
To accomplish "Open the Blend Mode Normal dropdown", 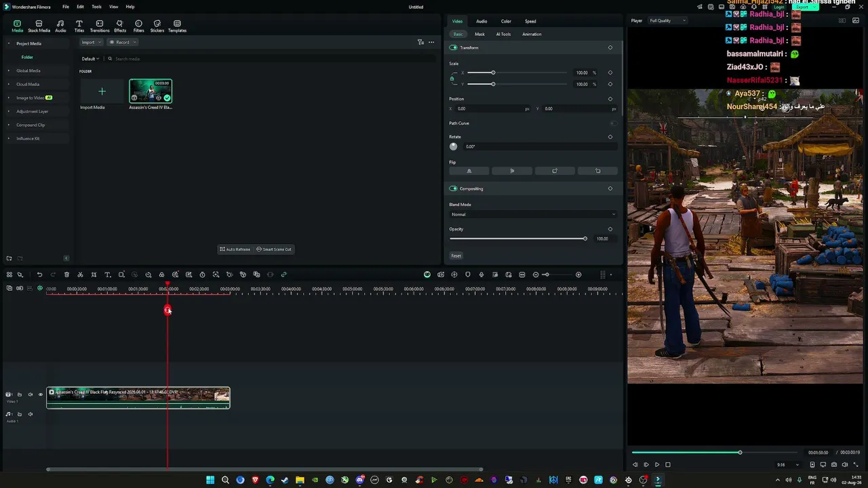I will point(533,214).
